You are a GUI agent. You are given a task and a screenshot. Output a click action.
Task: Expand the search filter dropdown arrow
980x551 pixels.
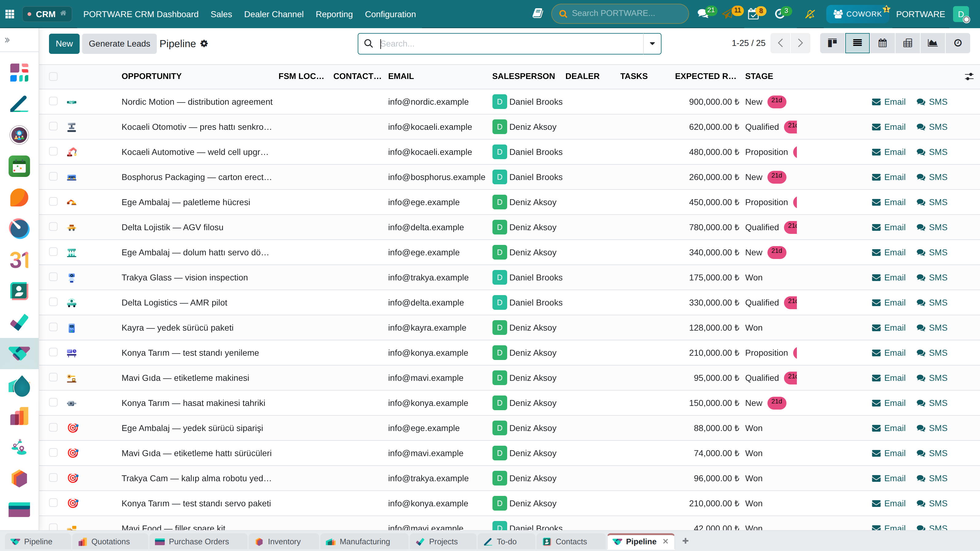pos(652,44)
